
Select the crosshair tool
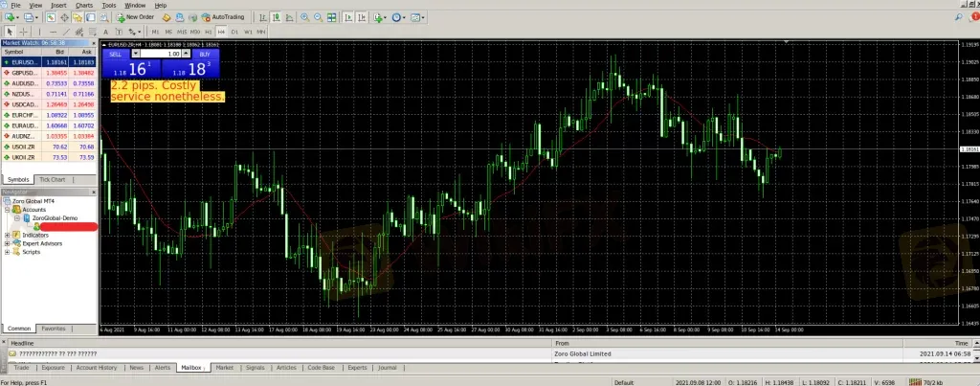(x=24, y=32)
